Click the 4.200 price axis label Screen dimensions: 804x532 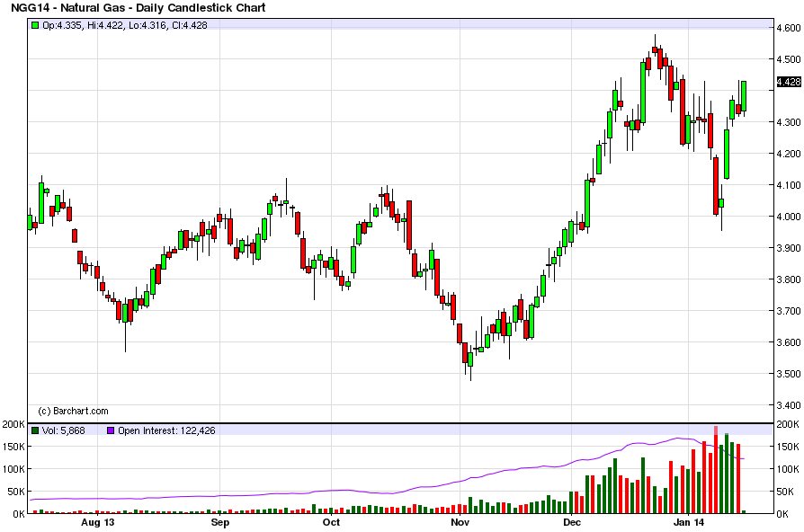789,154
